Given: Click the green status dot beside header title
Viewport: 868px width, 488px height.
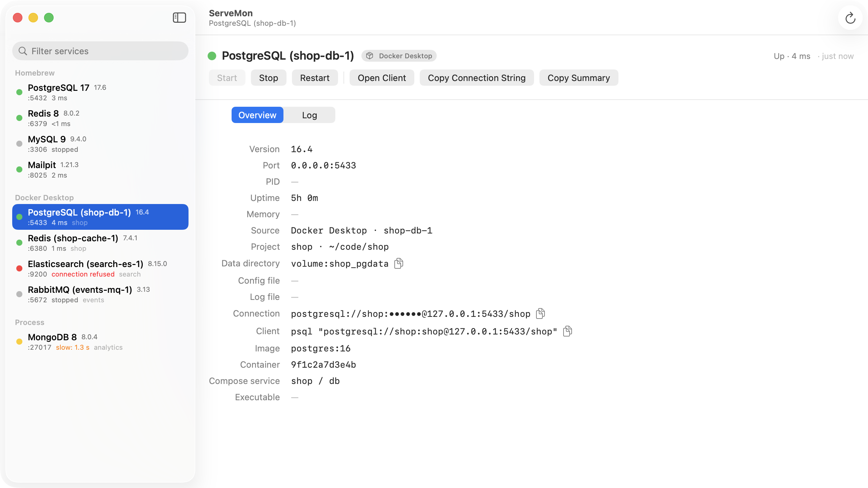Looking at the screenshot, I should click(212, 56).
